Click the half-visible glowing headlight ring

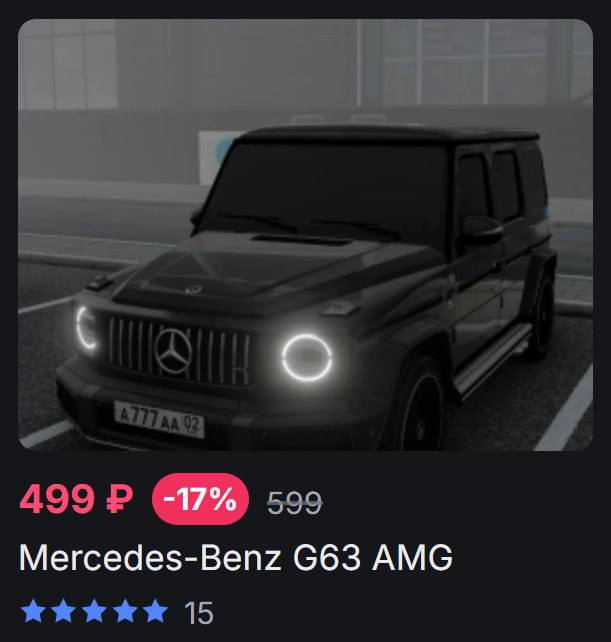click(x=86, y=328)
